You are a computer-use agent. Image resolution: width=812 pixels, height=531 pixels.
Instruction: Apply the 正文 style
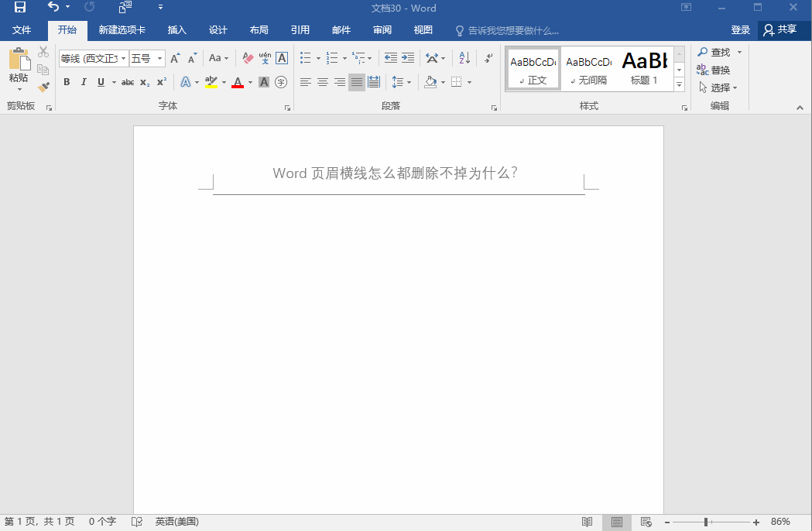click(533, 69)
